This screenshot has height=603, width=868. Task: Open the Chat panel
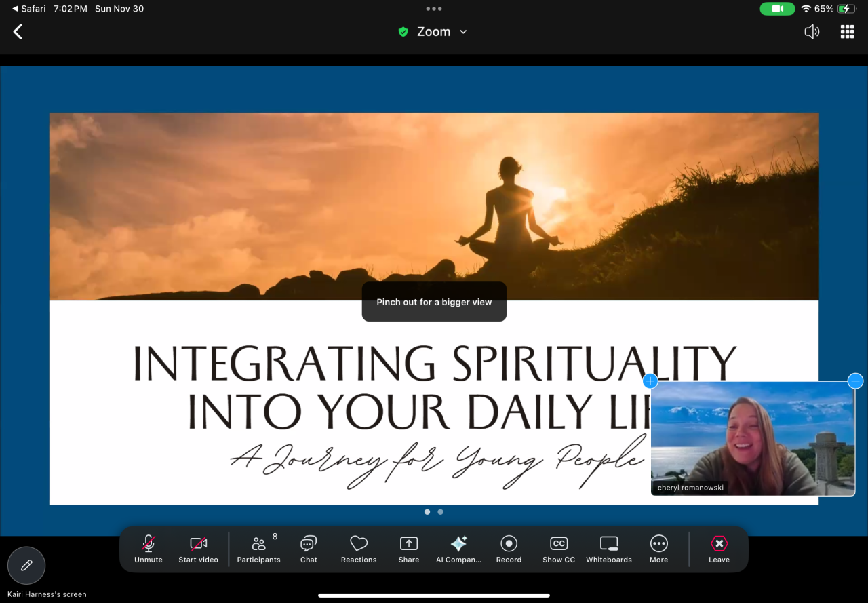309,549
